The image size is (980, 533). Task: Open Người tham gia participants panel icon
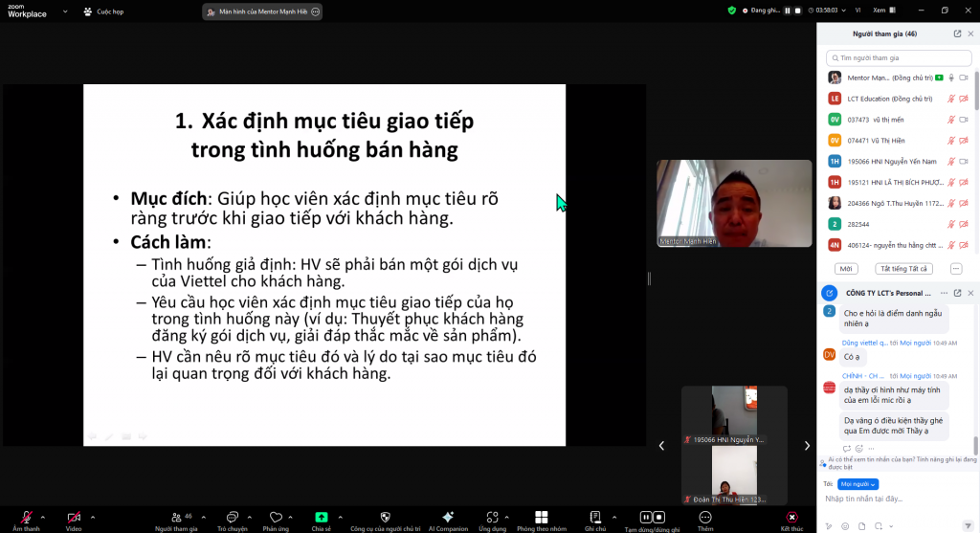point(176,518)
